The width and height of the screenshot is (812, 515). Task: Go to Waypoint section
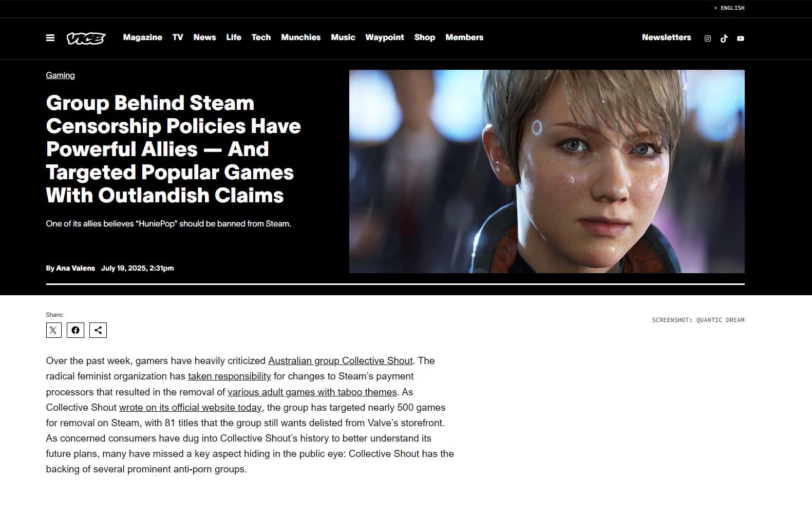[385, 37]
